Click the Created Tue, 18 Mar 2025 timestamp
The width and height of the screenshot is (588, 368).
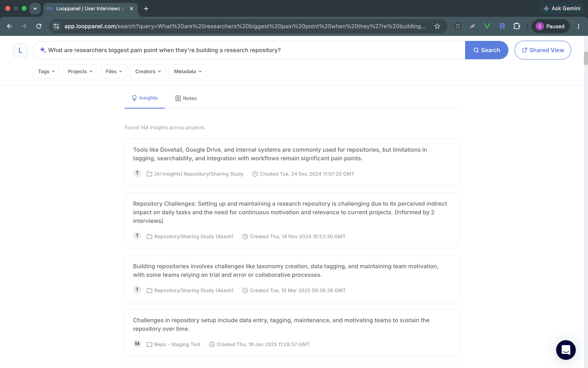coord(298,291)
